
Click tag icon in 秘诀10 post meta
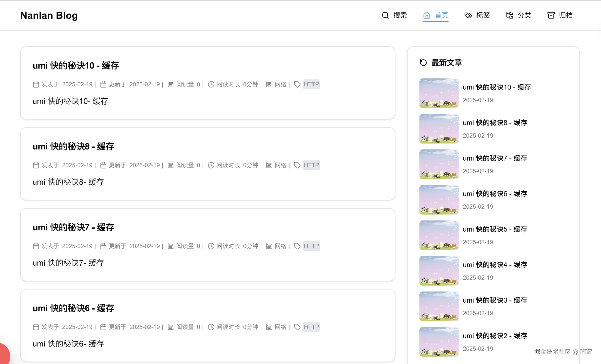point(297,84)
